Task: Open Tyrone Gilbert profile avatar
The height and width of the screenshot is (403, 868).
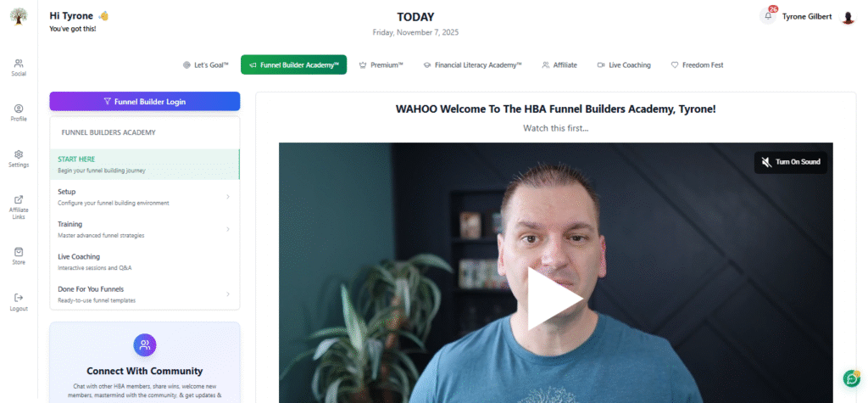Action: (848, 17)
